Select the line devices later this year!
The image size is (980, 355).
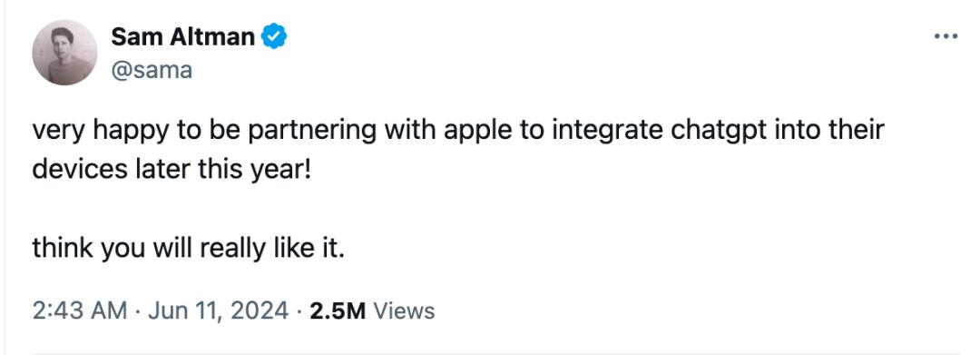point(171,170)
